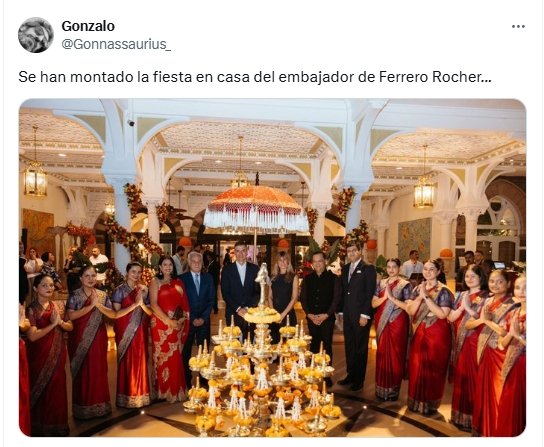This screenshot has height=447, width=544.
Task: Click the tall man in white open-collar shirt
Action: tap(239, 288)
